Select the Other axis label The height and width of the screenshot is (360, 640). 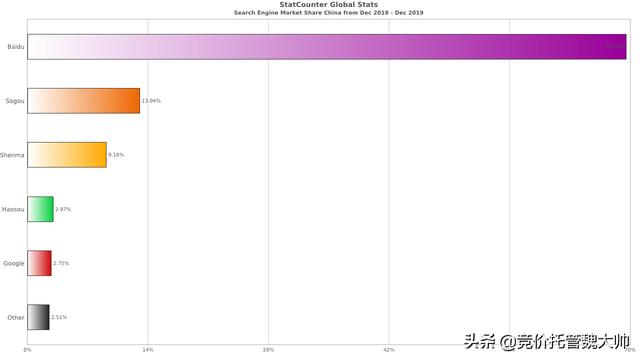pyautogui.click(x=16, y=318)
